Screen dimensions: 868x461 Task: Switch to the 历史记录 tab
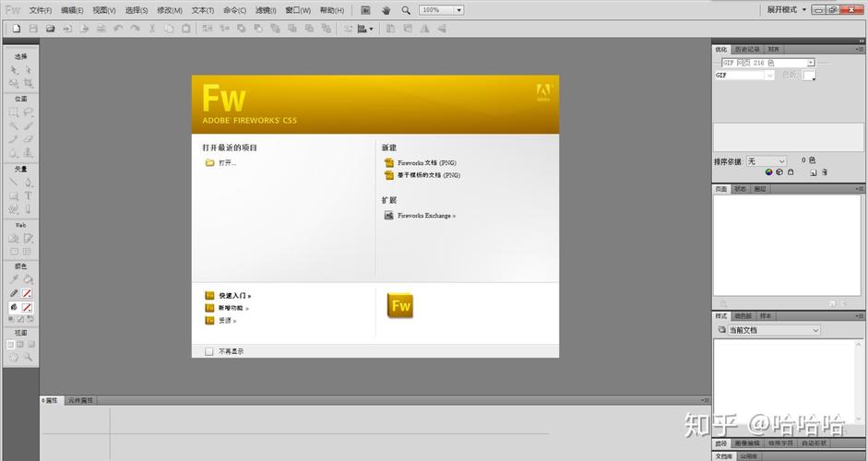747,49
